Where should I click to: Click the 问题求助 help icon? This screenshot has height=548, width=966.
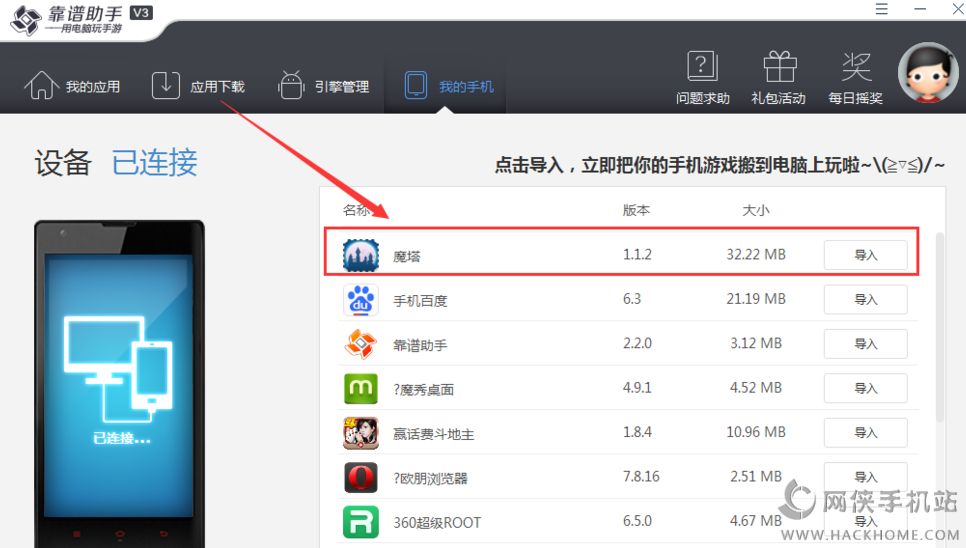click(702, 78)
